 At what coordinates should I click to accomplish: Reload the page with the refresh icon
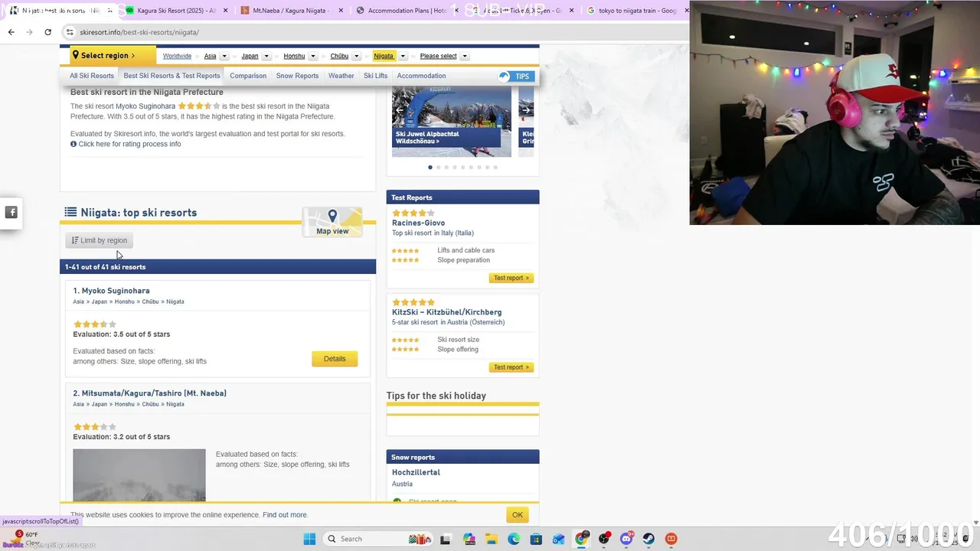point(47,32)
